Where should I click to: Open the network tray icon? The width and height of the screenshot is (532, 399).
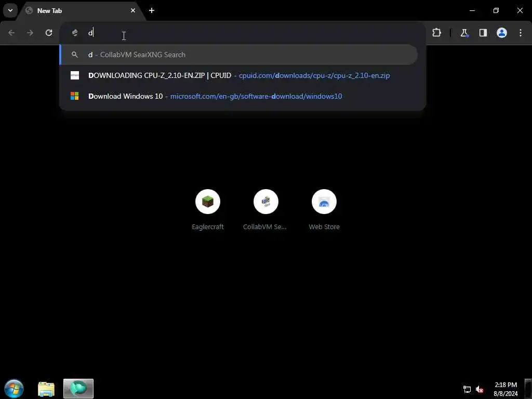tap(467, 389)
